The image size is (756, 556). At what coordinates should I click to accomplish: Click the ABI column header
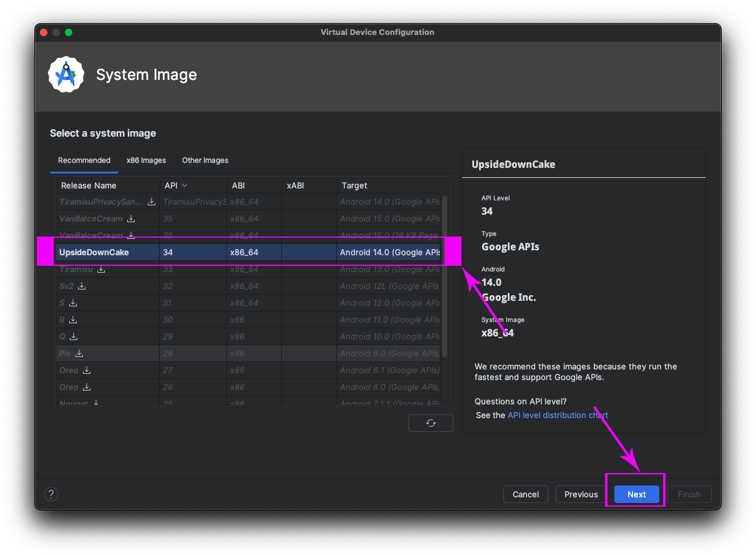254,185
